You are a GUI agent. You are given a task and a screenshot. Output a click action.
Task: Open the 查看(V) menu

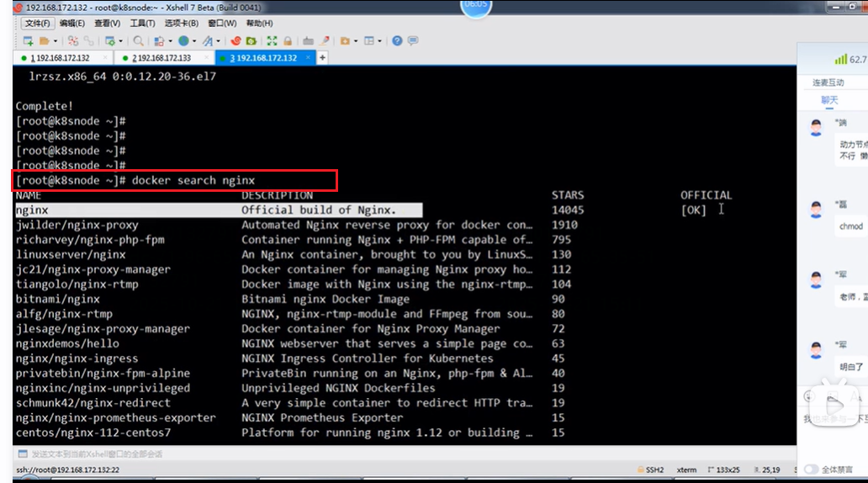[107, 24]
